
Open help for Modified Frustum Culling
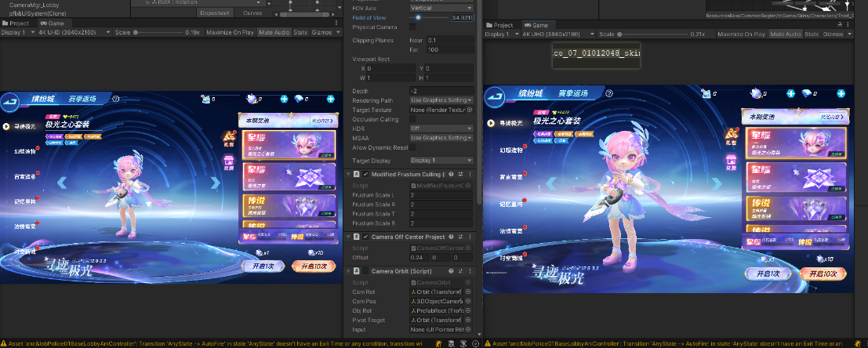[x=451, y=174]
